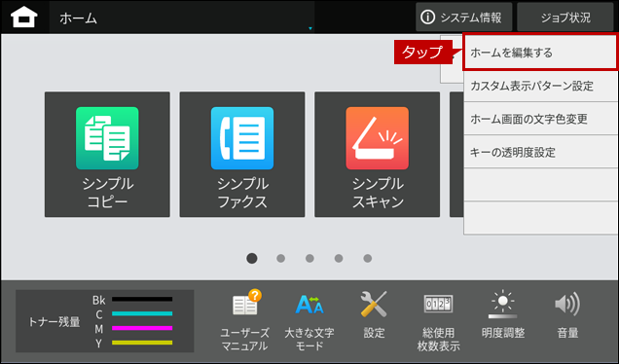Choose キーの透明度設定 menu entry

pos(540,153)
